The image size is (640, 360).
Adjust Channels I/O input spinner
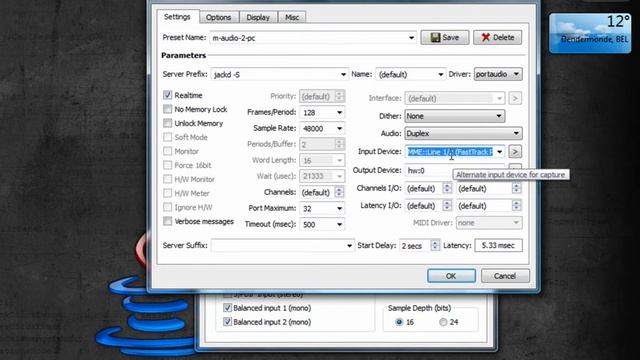(x=447, y=188)
